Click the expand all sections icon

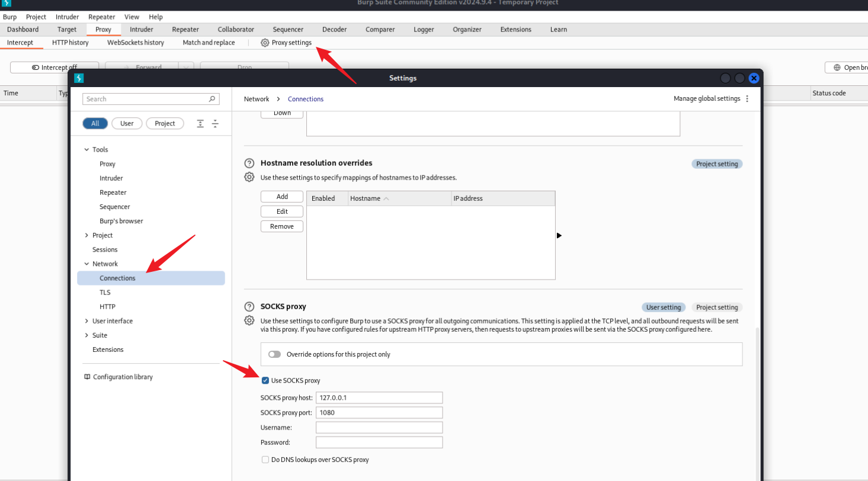(x=200, y=123)
